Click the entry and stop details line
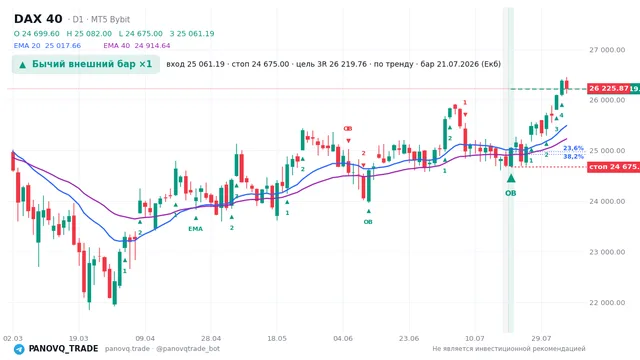 pyautogui.click(x=333, y=64)
